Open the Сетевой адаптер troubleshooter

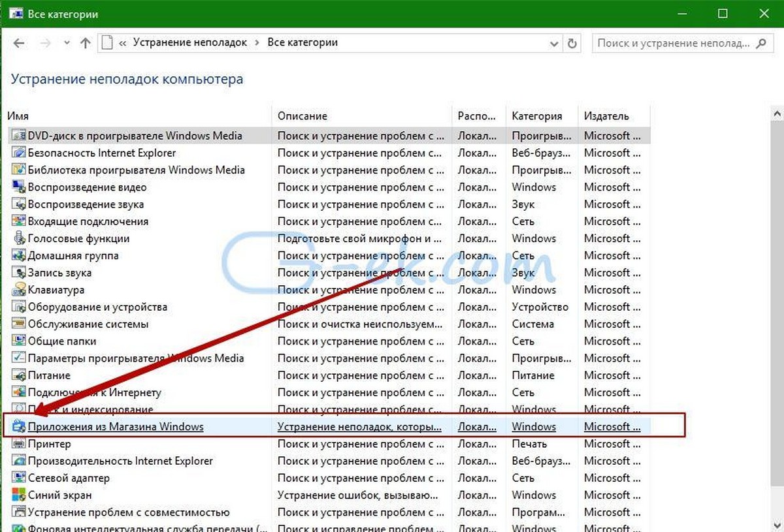pos(69,478)
